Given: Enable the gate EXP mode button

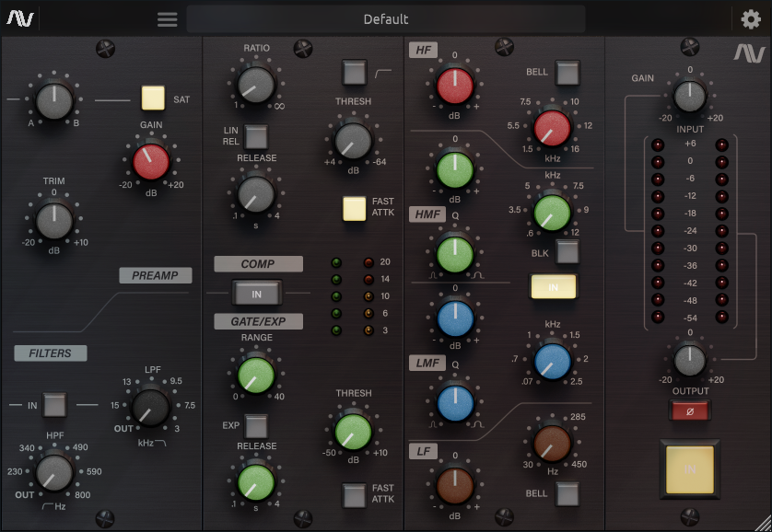Looking at the screenshot, I should 256,426.
